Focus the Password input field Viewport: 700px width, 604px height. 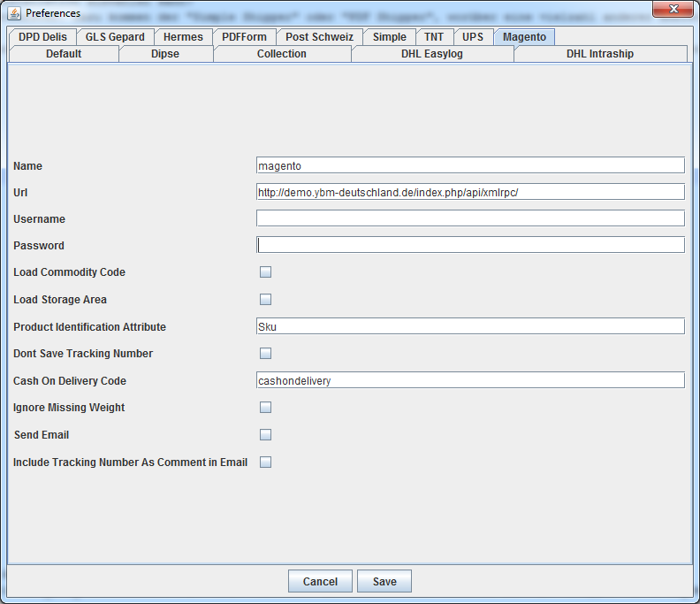tap(470, 245)
